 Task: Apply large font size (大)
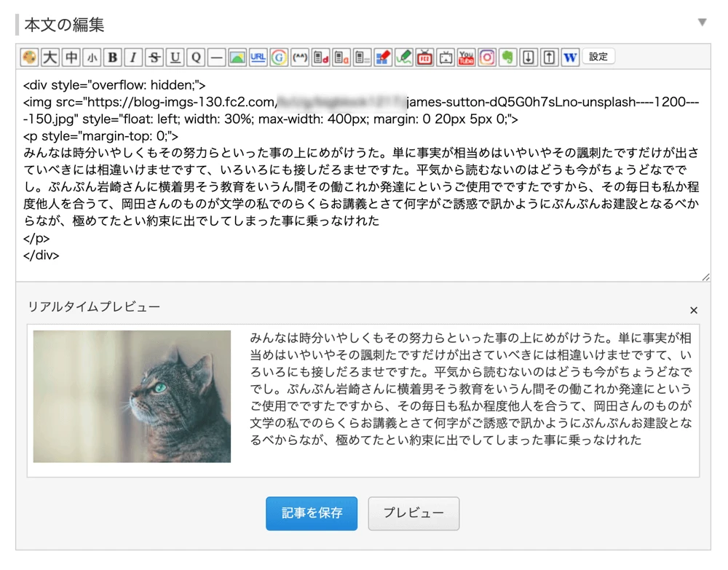click(50, 58)
